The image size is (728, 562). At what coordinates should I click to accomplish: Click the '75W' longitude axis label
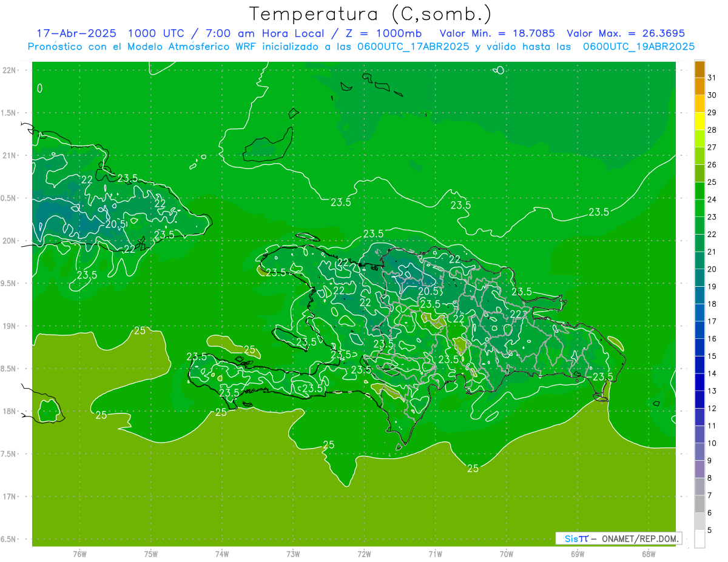pyautogui.click(x=150, y=554)
